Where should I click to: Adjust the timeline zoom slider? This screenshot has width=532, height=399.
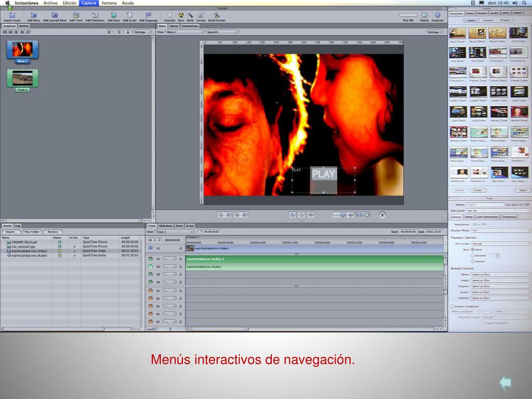170,329
